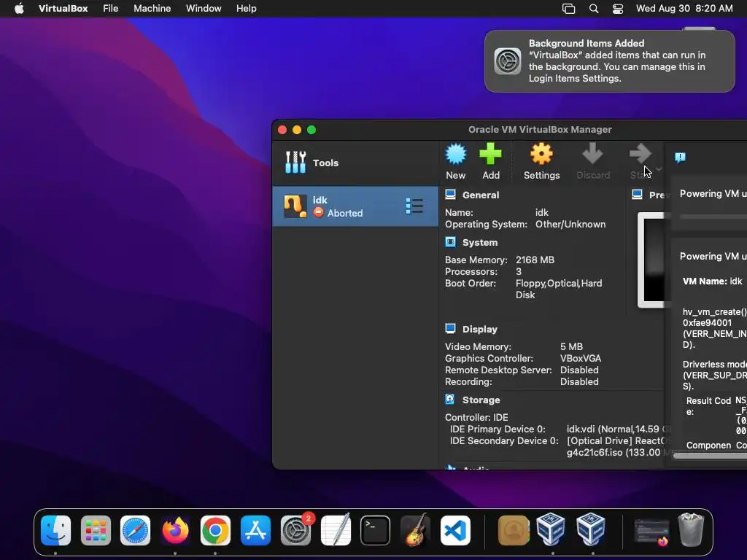Click the Start arrow toolbar icon
Image resolution: width=747 pixels, height=560 pixels.
(640, 155)
